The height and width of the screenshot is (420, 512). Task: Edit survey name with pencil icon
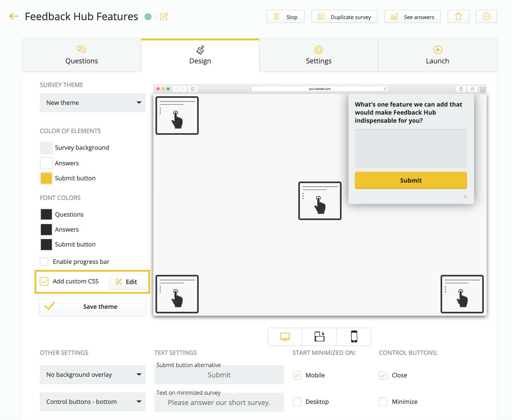coord(164,16)
